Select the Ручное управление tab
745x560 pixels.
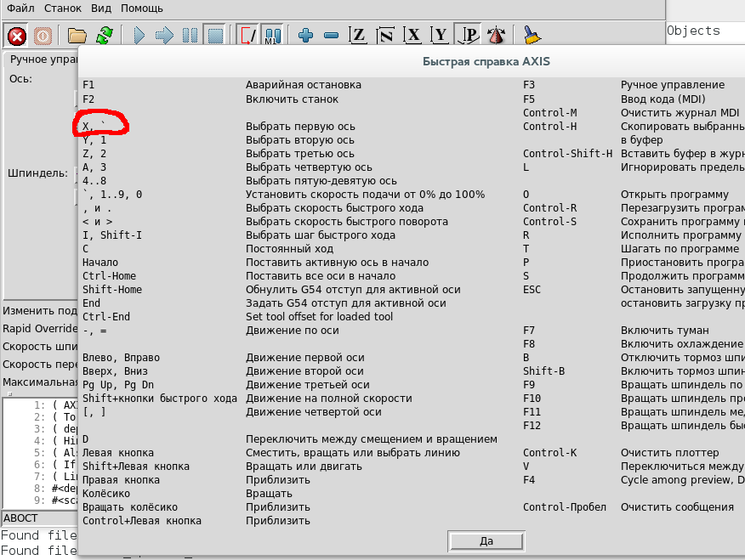[x=43, y=59]
